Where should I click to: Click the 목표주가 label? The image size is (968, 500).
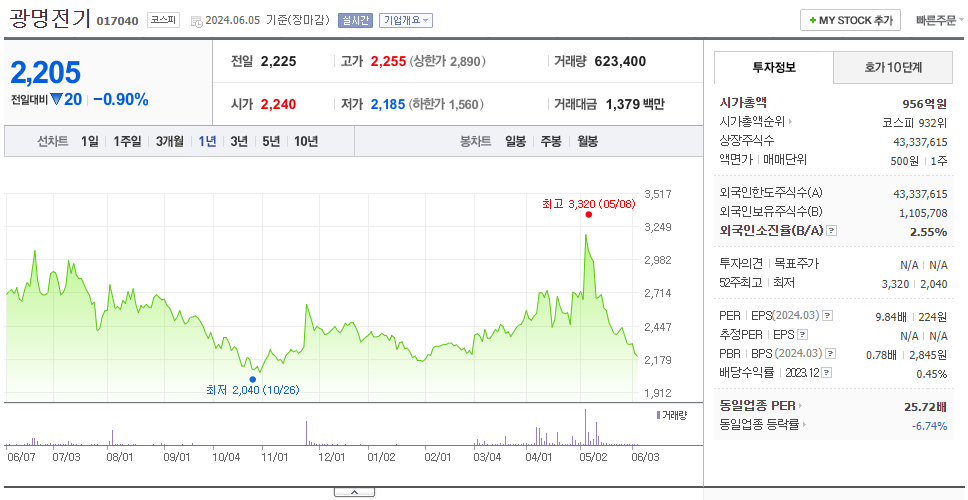[796, 264]
